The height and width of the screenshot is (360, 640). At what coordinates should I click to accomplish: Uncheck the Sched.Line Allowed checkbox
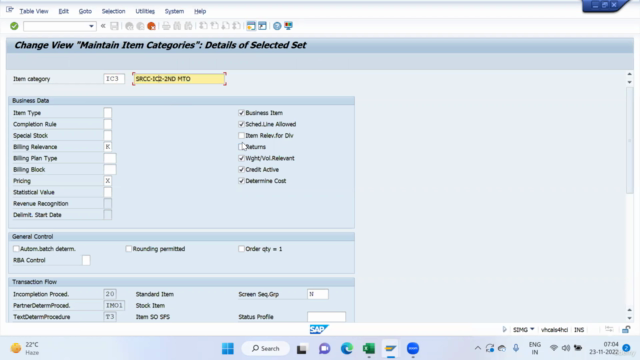pyautogui.click(x=241, y=124)
